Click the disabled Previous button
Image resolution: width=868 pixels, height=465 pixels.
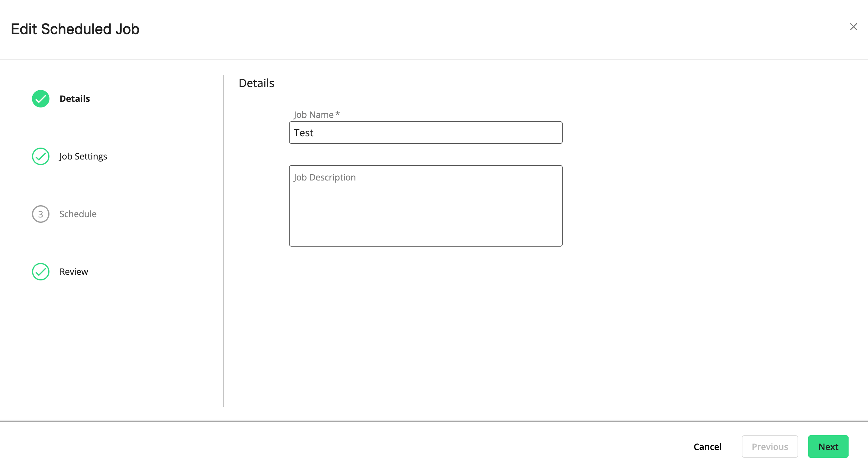770,447
